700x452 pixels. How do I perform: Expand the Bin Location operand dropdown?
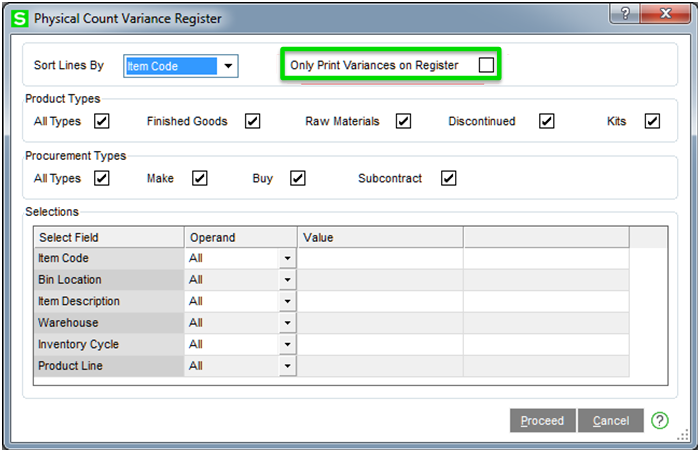pyautogui.click(x=288, y=280)
